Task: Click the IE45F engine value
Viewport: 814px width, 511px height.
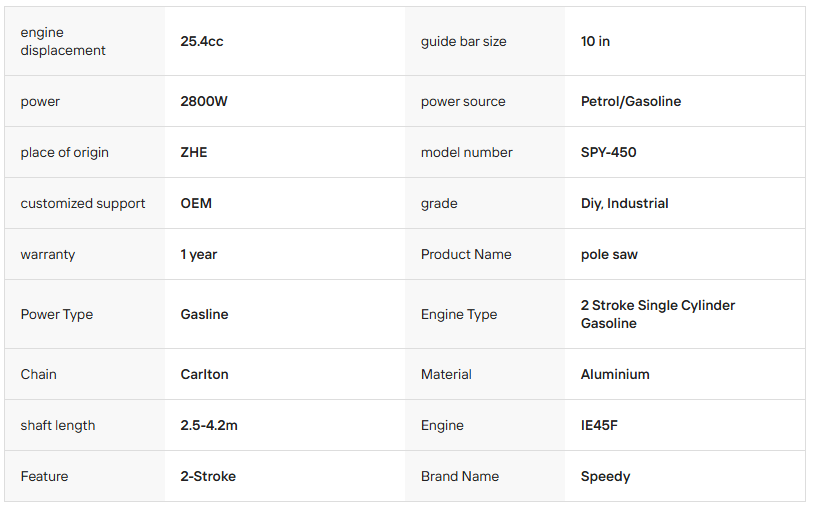Action: pos(599,426)
